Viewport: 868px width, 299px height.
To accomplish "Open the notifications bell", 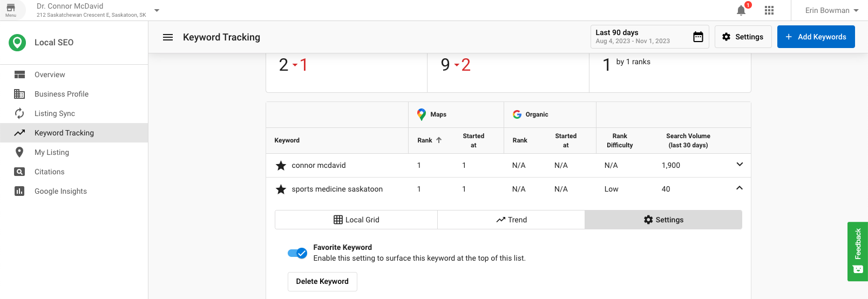I will click(741, 10).
